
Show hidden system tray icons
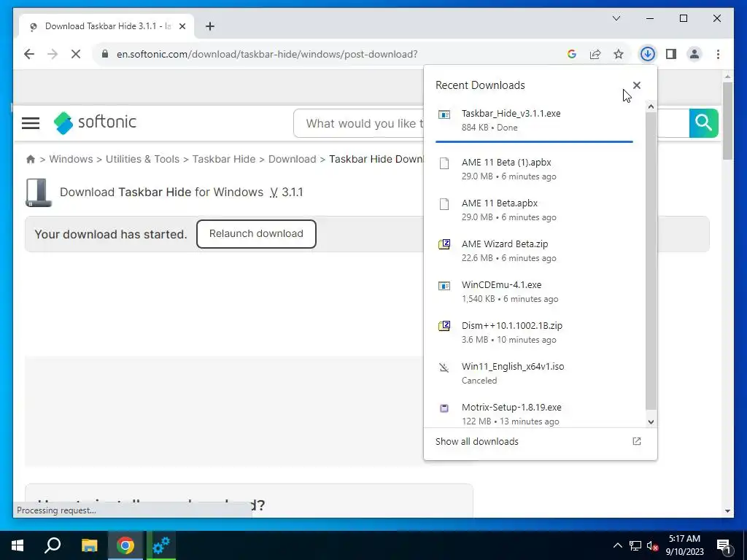point(617,545)
